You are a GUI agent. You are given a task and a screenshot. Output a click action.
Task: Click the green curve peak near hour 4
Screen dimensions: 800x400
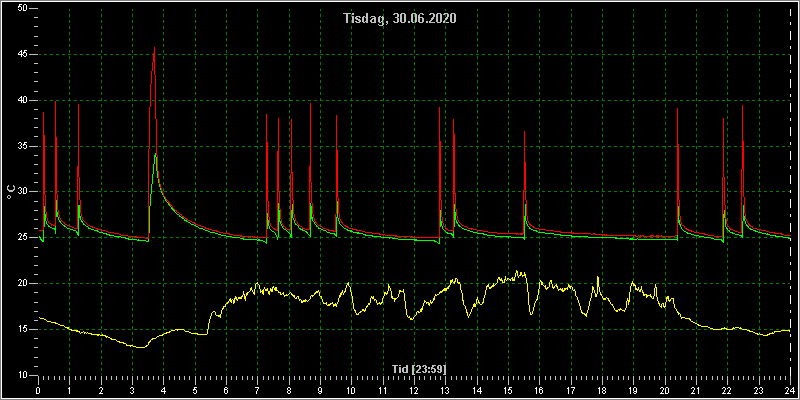click(x=156, y=153)
